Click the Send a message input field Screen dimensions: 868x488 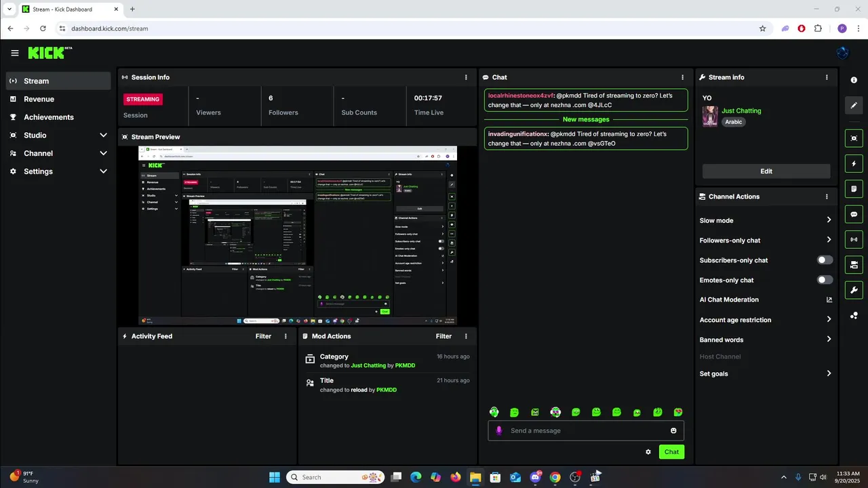(586, 430)
